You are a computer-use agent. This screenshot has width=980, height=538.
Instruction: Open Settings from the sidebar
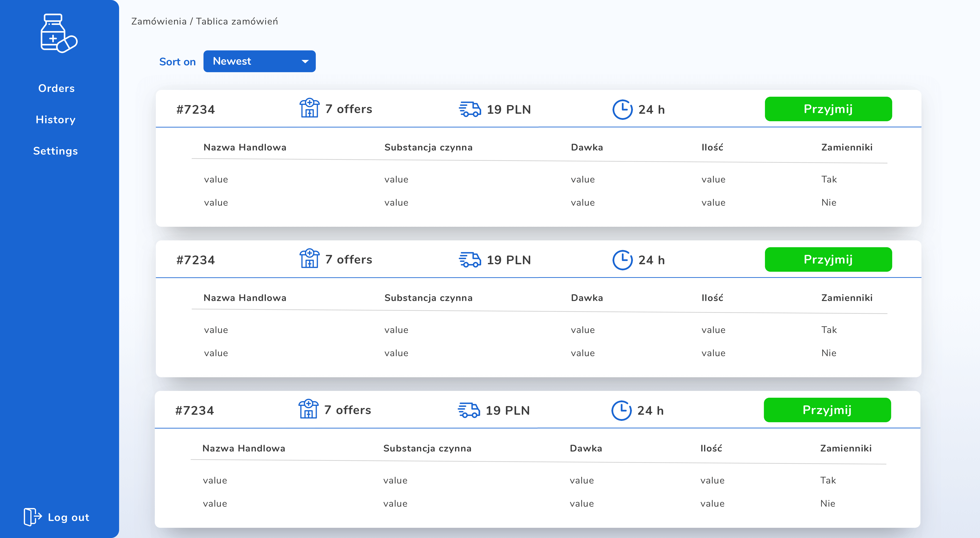point(56,151)
